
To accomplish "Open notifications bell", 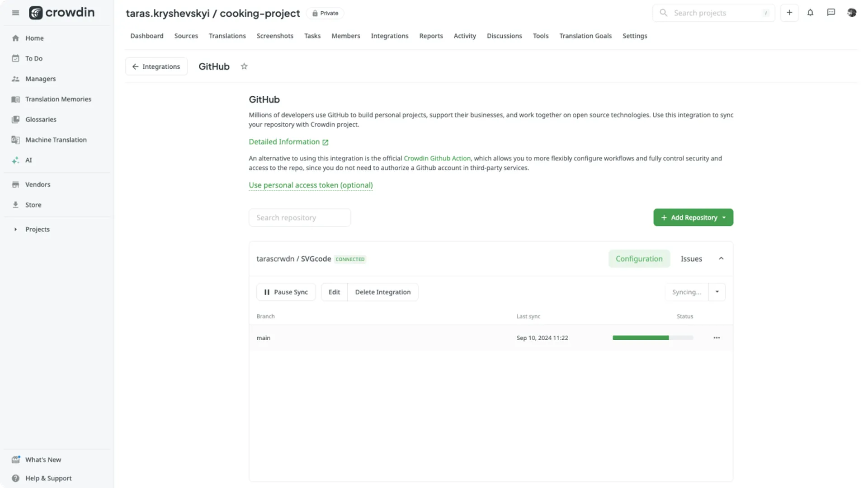I will pos(810,13).
